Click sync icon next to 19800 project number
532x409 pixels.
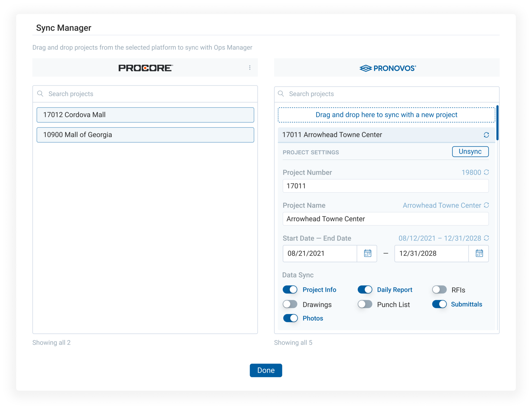486,172
